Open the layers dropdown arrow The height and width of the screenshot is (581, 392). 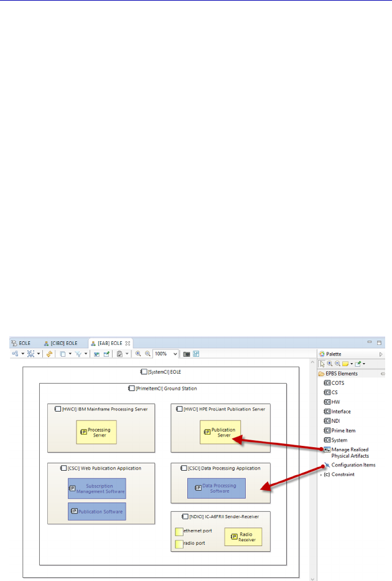(x=70, y=354)
